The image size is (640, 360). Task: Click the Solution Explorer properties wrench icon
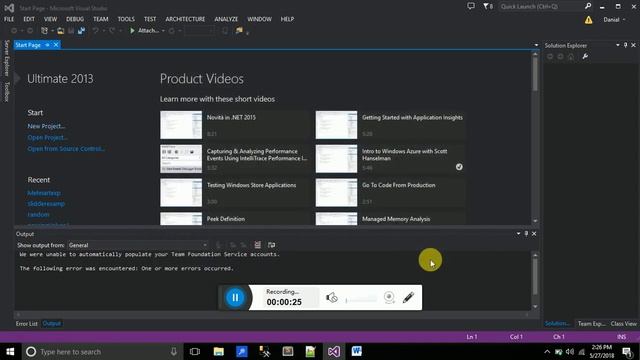tap(585, 56)
